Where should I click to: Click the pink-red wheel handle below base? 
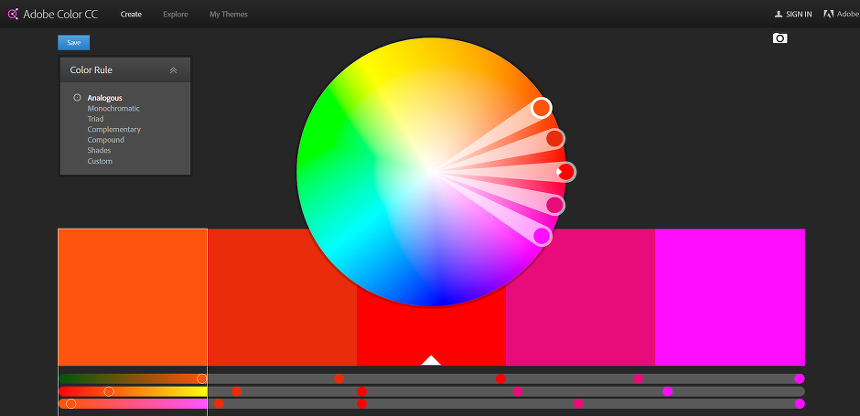click(x=554, y=205)
